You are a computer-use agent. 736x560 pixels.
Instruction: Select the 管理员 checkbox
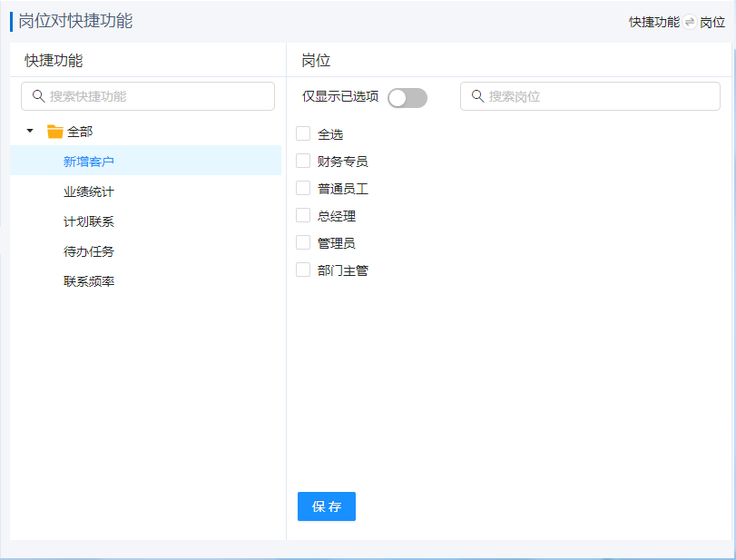[x=303, y=243]
